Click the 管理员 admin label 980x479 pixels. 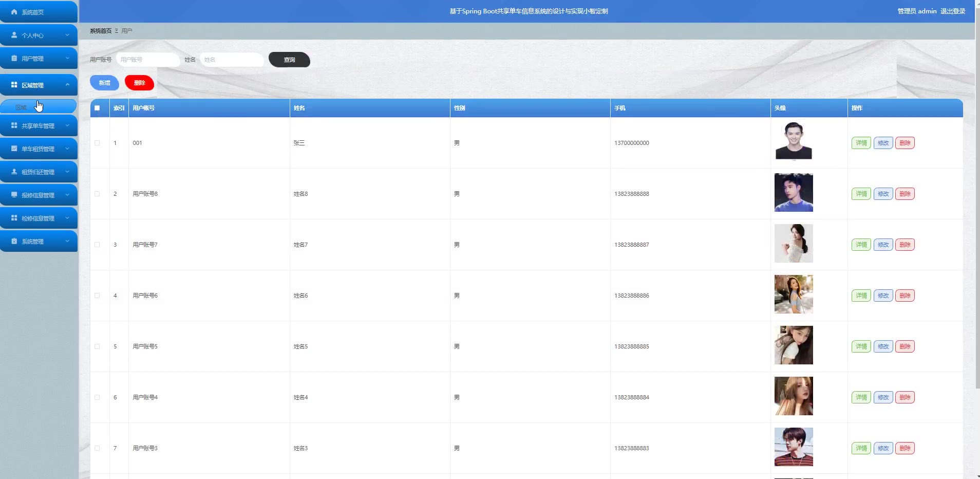[x=917, y=11]
